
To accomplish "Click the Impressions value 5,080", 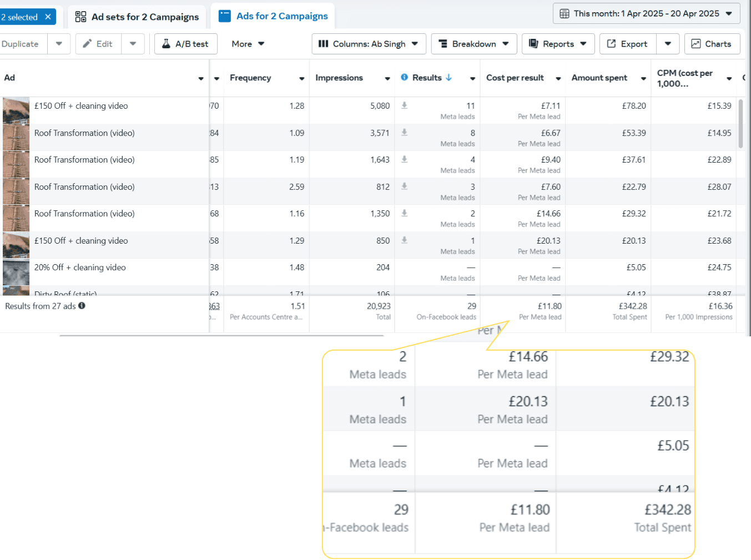I will pos(380,105).
